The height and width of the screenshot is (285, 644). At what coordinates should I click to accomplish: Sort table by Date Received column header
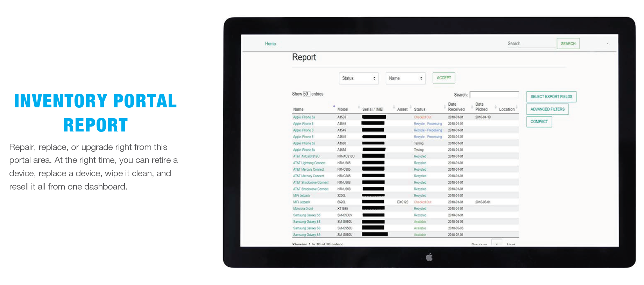tap(456, 107)
